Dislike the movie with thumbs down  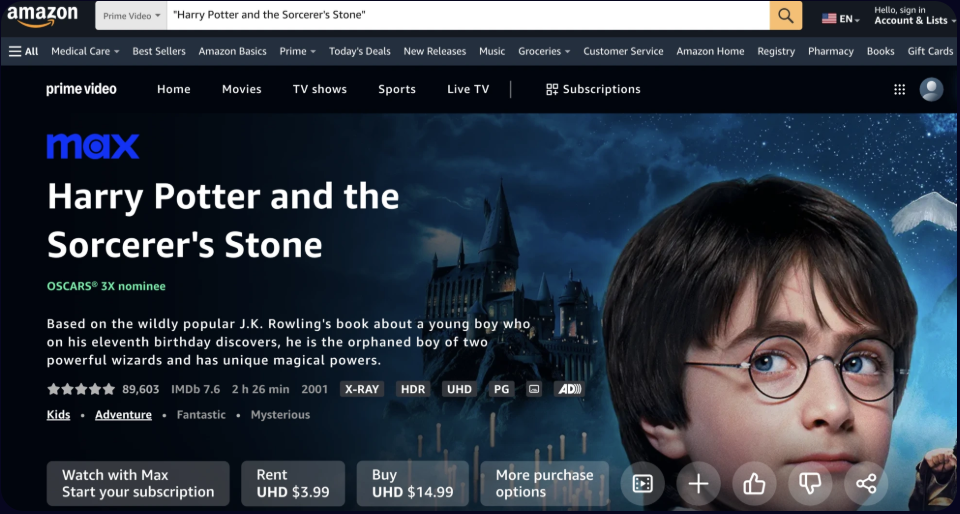coord(809,484)
